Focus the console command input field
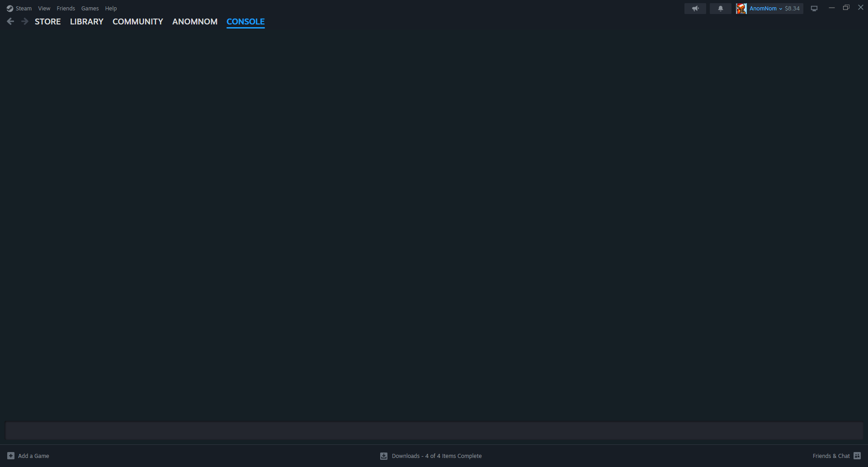The width and height of the screenshot is (868, 467). [434, 431]
